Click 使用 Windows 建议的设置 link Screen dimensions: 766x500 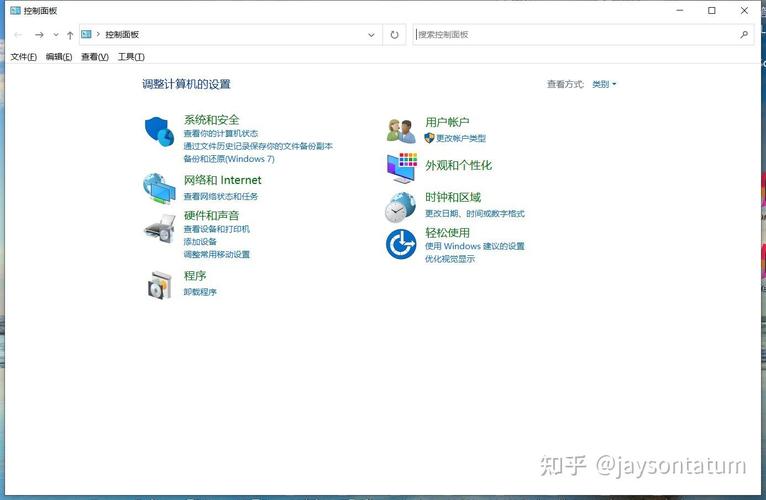point(475,246)
